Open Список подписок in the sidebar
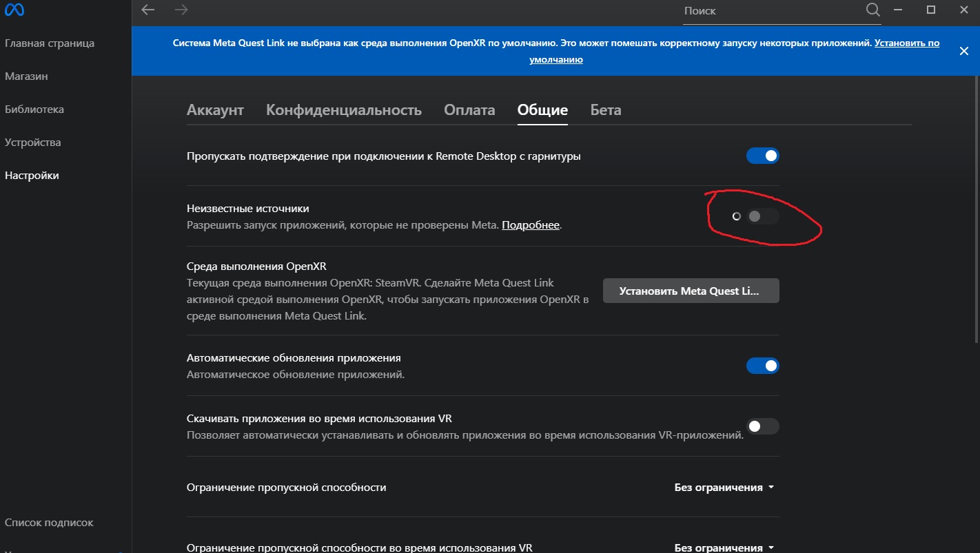 [x=49, y=523]
